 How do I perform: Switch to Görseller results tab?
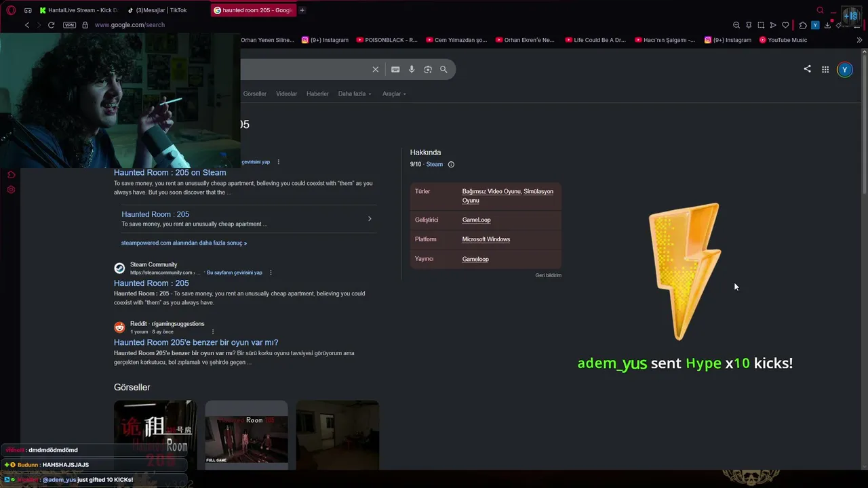(255, 94)
